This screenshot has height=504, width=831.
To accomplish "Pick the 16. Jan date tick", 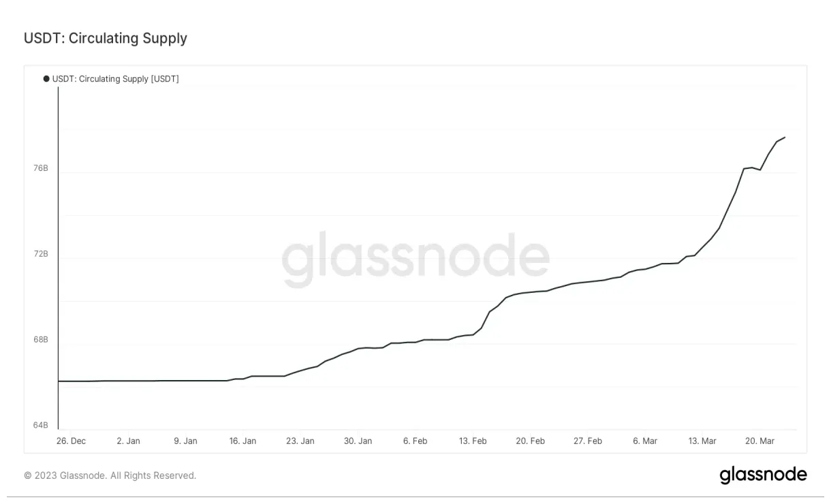I will (242, 441).
